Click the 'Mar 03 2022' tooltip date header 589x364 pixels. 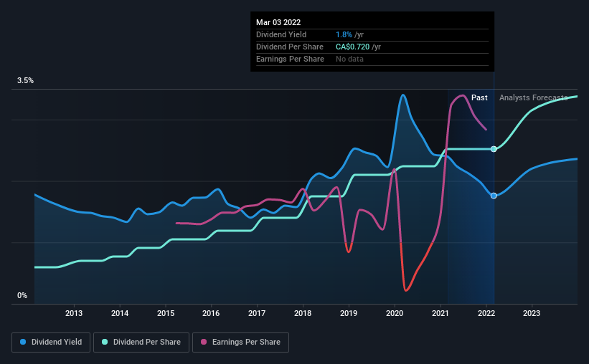tap(278, 22)
